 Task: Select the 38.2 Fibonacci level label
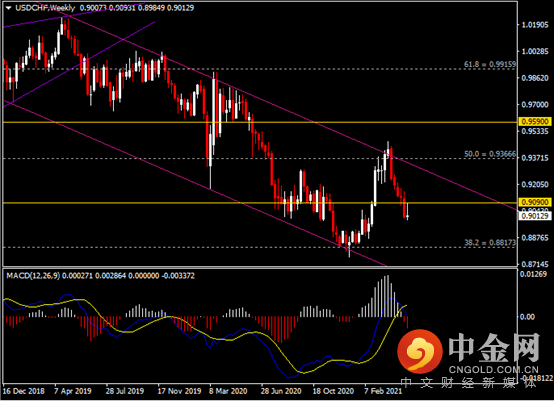pos(490,243)
